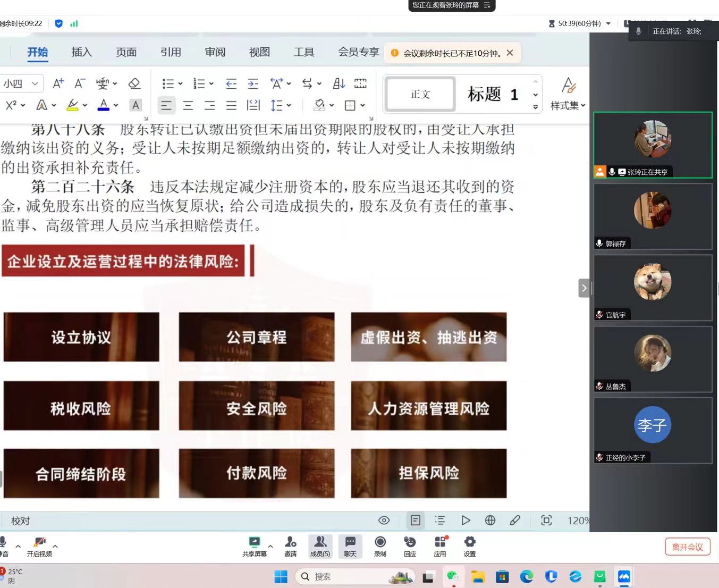Viewport: 719px width, 588px height.
Task: Toggle the eye protection view mode
Action: 384,520
